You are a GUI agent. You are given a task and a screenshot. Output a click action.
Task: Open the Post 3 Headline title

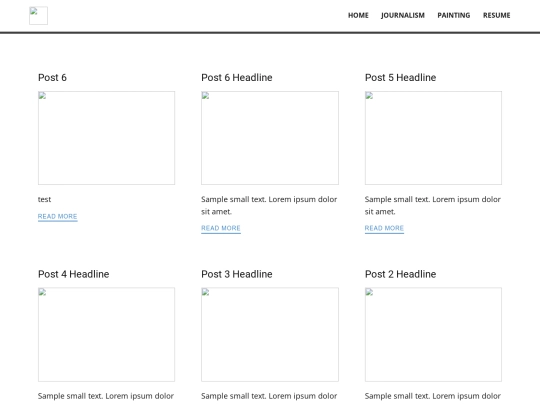click(237, 274)
